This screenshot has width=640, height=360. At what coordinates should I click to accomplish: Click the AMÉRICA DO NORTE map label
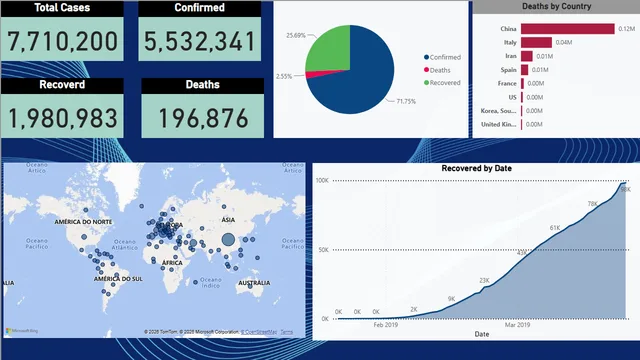pos(83,222)
